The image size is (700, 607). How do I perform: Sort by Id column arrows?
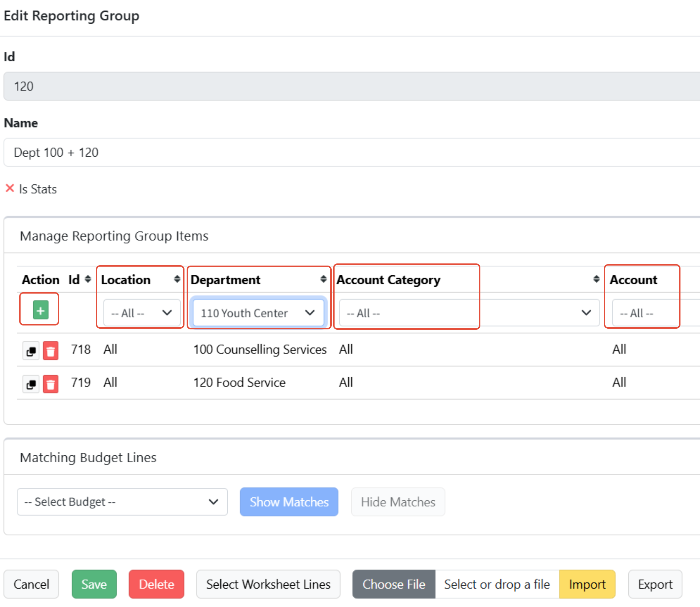pyautogui.click(x=88, y=279)
